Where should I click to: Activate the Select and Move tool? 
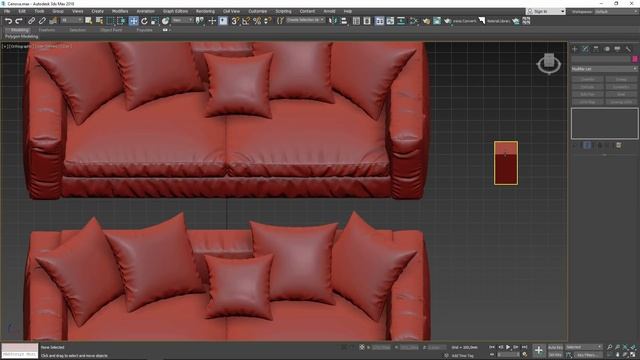(x=133, y=20)
